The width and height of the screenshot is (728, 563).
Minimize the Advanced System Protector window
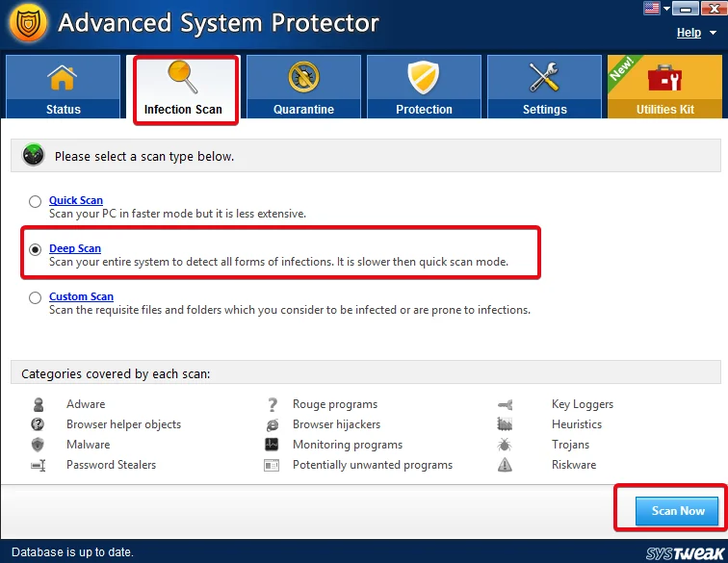pos(686,9)
